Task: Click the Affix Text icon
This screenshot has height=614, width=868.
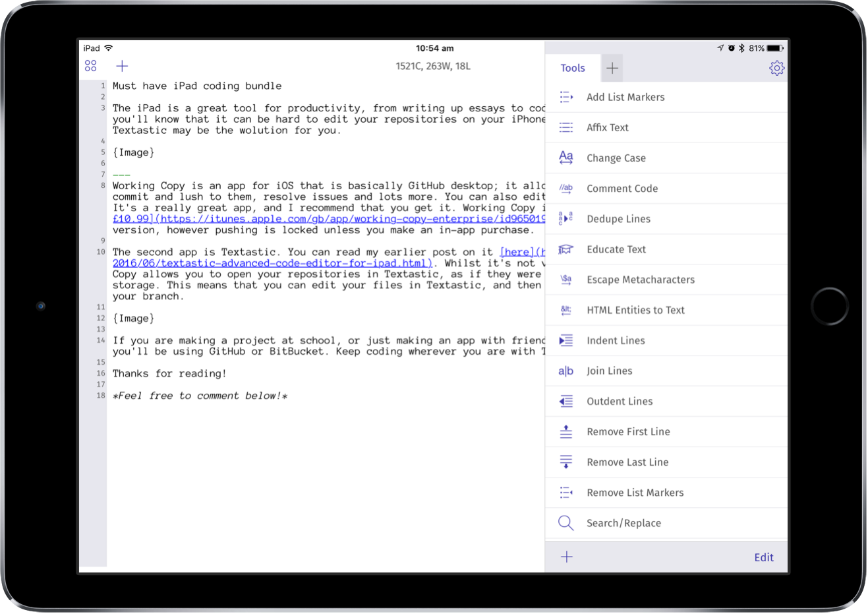Action: (566, 127)
